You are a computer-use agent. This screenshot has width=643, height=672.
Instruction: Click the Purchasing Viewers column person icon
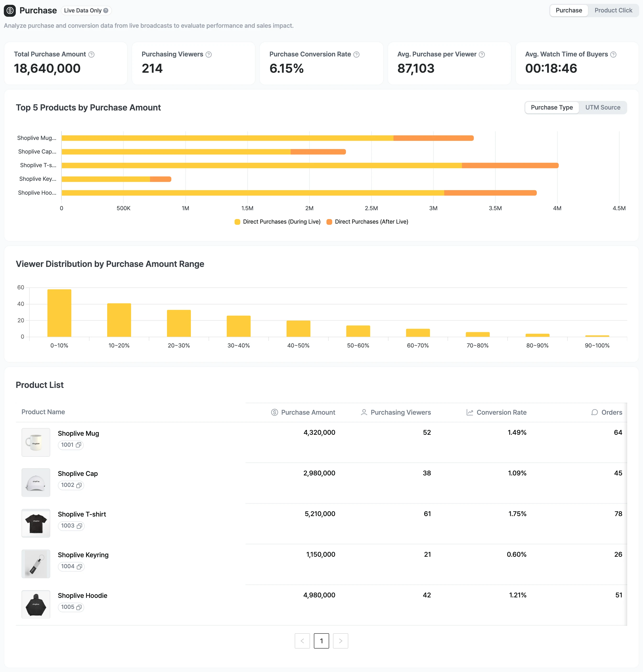[364, 412]
